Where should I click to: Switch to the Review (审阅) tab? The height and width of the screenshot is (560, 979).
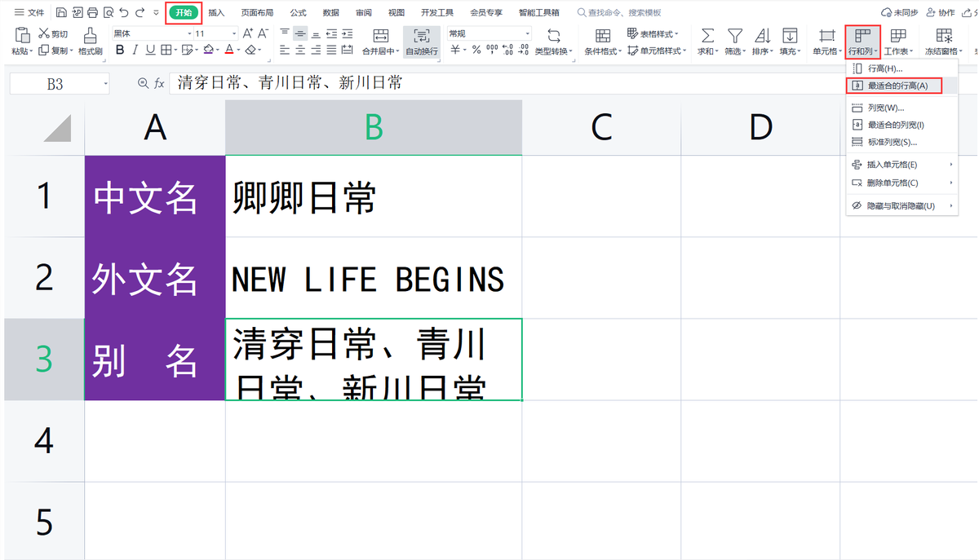tap(364, 13)
